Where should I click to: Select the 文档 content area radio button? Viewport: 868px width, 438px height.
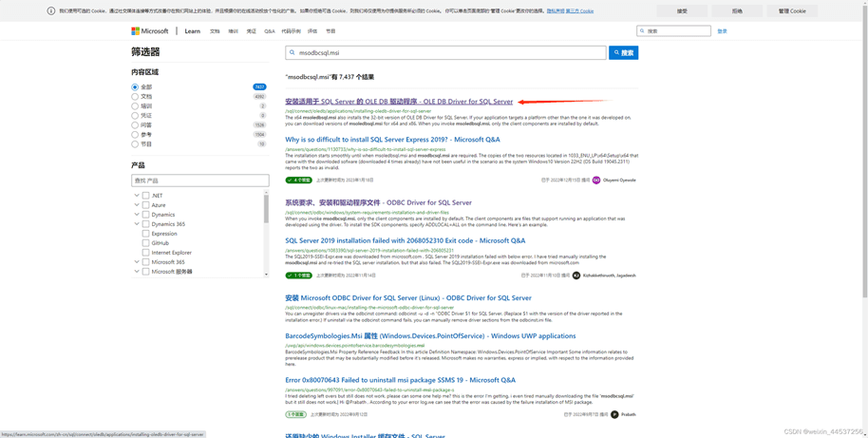click(135, 97)
